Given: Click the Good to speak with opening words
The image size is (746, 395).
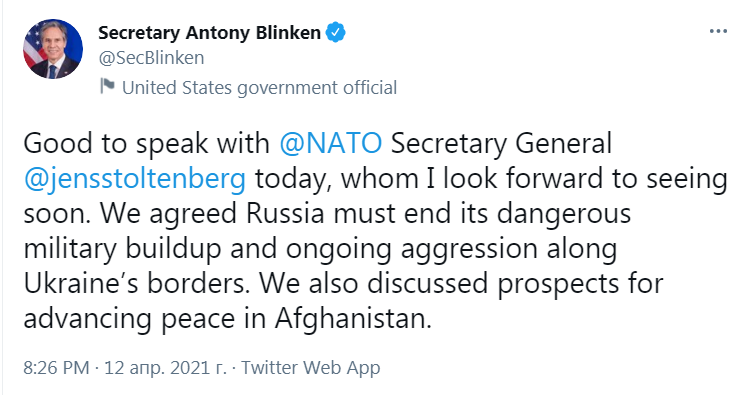Looking at the screenshot, I should coord(147,144).
